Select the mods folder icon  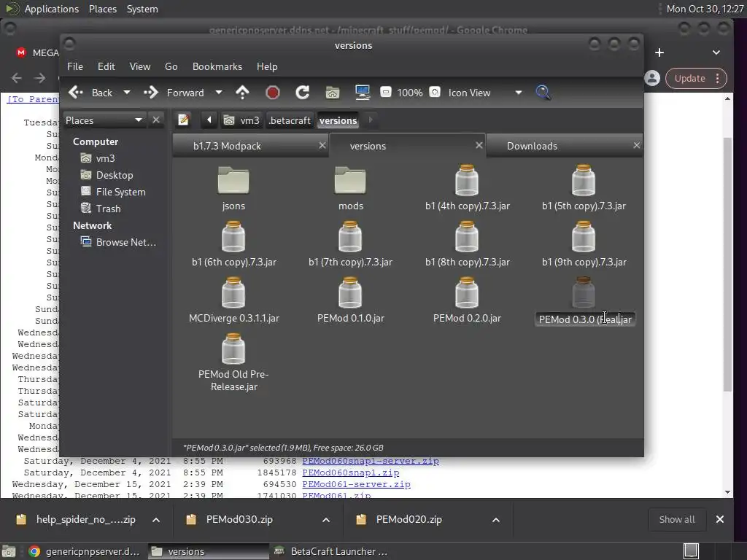pos(350,181)
